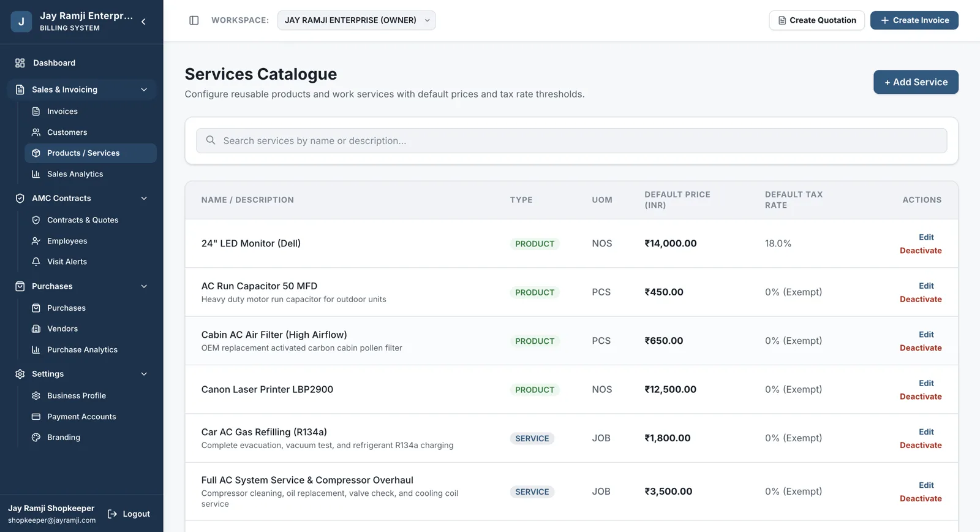
Task: Deactivate AC Run Capacitor 50 MFD
Action: pyautogui.click(x=921, y=299)
